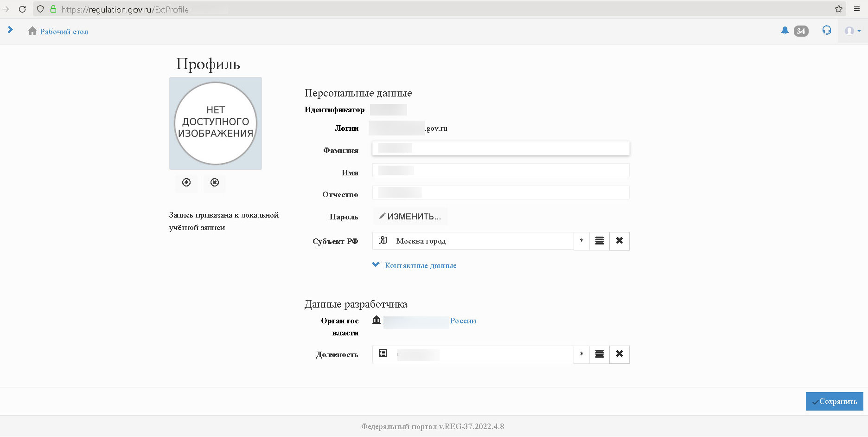
Task: Click the Данные разработчика heading
Action: [x=356, y=304]
